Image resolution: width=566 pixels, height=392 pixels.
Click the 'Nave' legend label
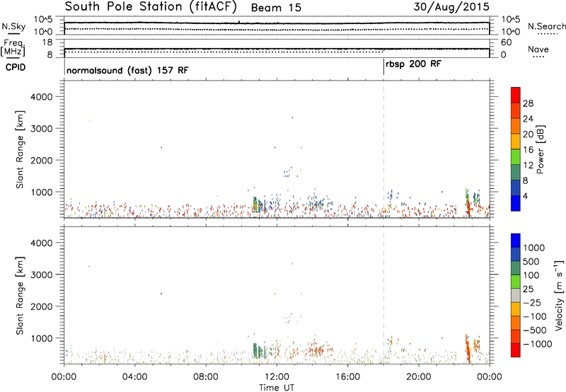click(538, 49)
